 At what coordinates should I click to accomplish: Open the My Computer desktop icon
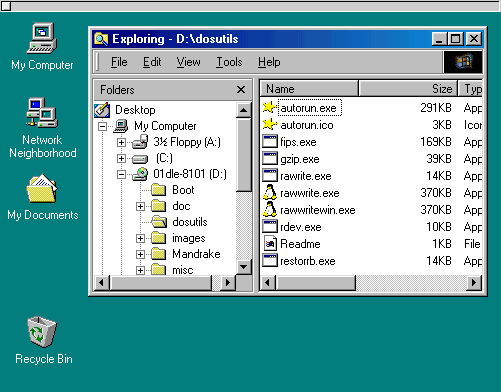pos(42,38)
